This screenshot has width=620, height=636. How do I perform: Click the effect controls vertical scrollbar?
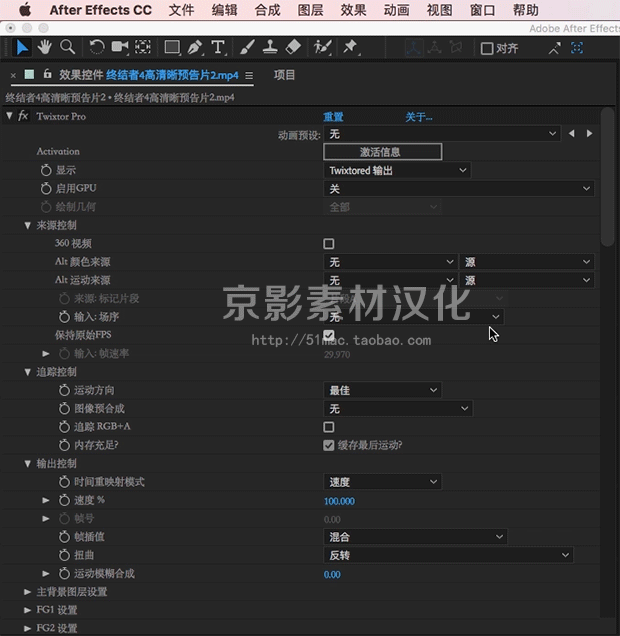pyautogui.click(x=607, y=177)
